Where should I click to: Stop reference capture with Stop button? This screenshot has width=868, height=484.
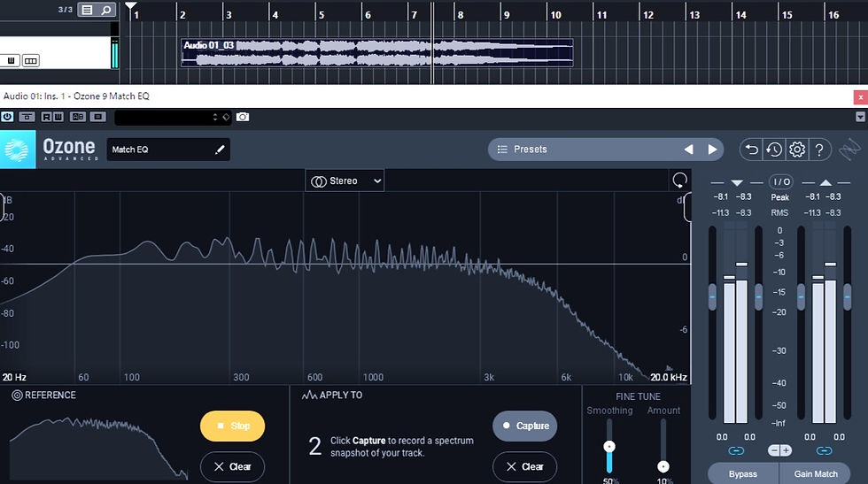point(232,426)
